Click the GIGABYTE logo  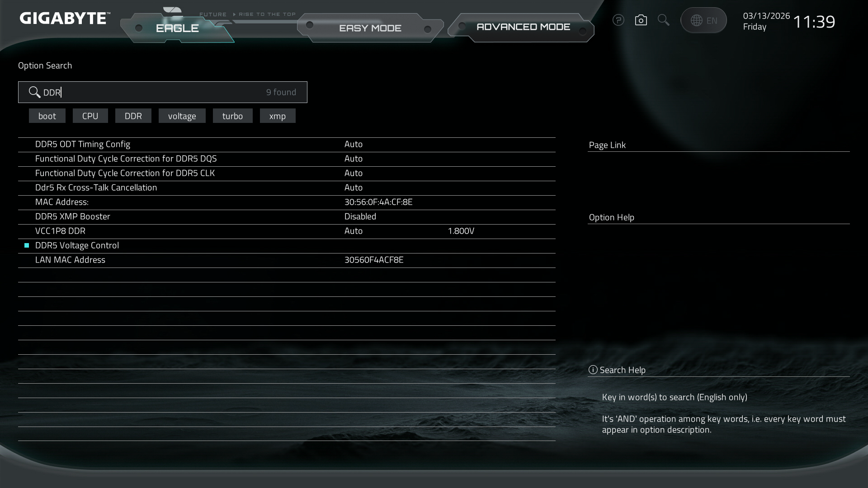coord(65,19)
